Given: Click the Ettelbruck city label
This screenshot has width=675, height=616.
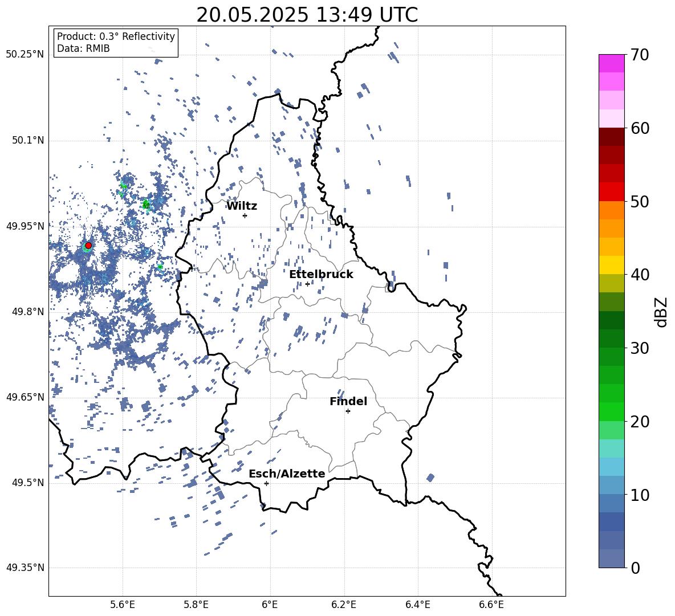Looking at the screenshot, I should 321,275.
